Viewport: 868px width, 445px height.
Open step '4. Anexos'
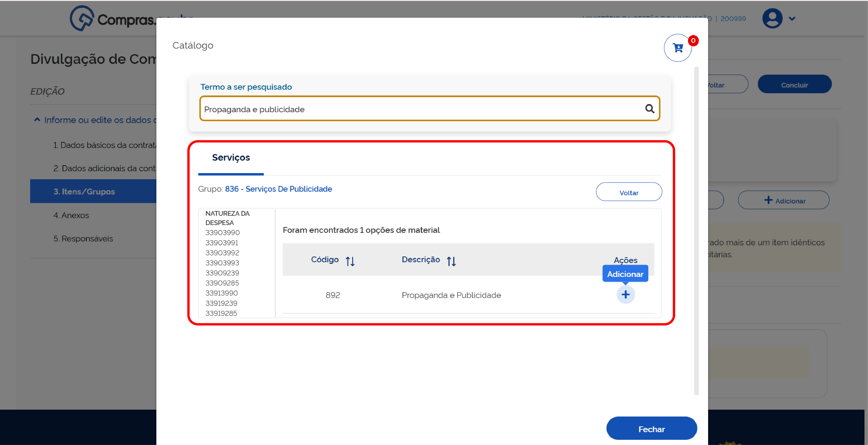pyautogui.click(x=71, y=215)
